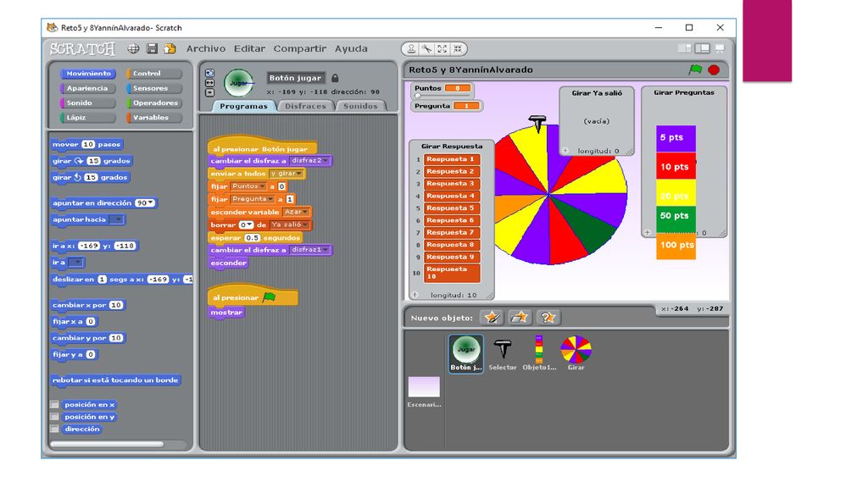The height and width of the screenshot is (488, 868).
Task: Select the Apariencia block category
Action: point(87,88)
